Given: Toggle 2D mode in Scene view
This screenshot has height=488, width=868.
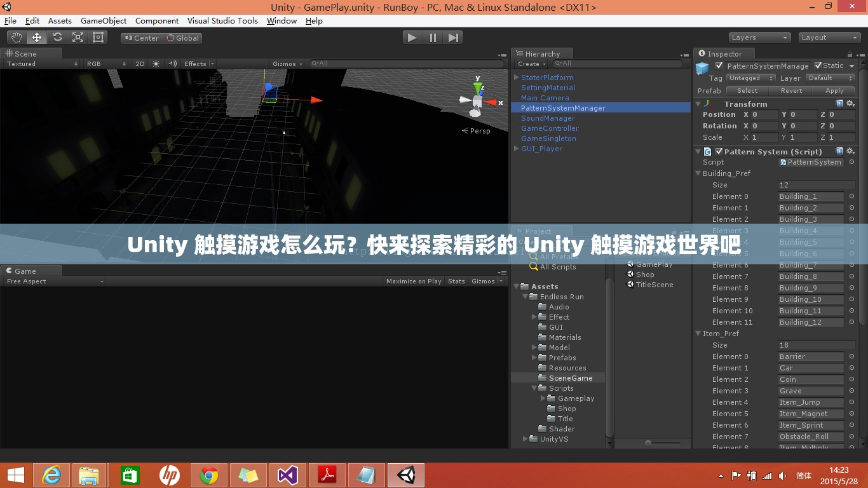Looking at the screenshot, I should pyautogui.click(x=140, y=64).
